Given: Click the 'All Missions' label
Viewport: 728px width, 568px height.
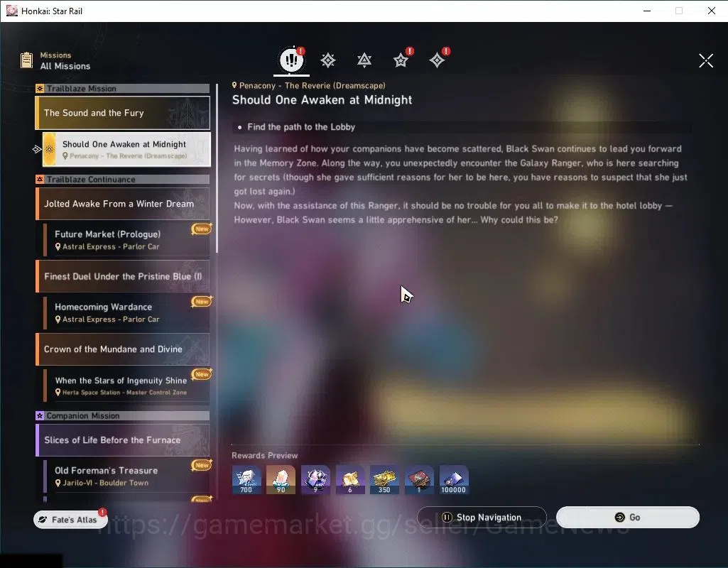Looking at the screenshot, I should [65, 66].
